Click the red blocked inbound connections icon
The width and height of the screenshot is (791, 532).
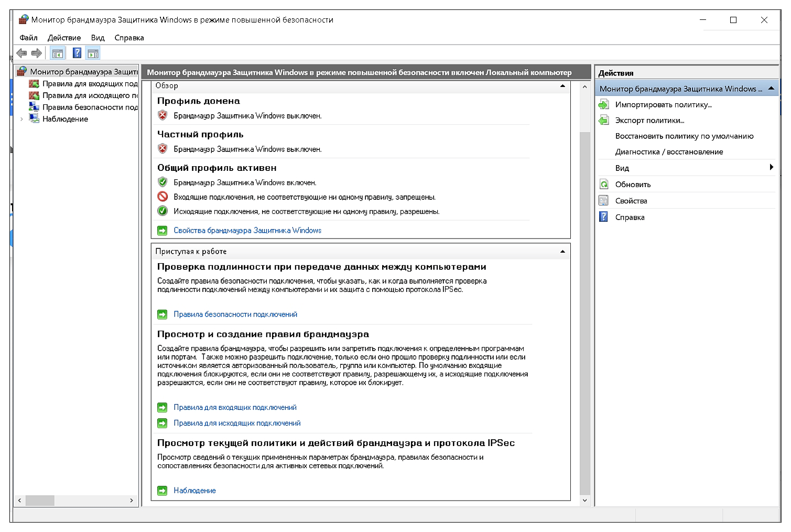coord(162,197)
